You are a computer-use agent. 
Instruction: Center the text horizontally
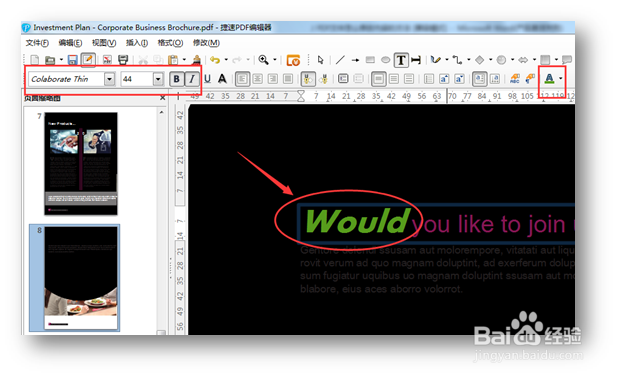[x=257, y=79]
